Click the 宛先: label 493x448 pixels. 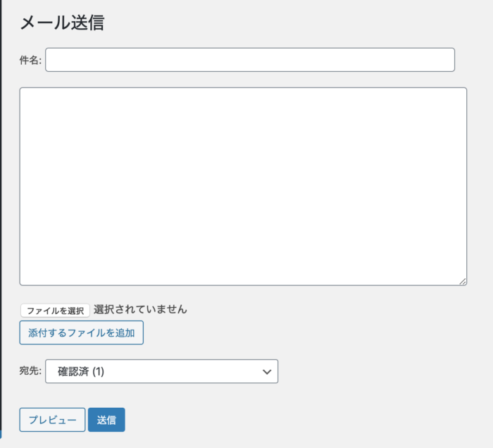(30, 371)
